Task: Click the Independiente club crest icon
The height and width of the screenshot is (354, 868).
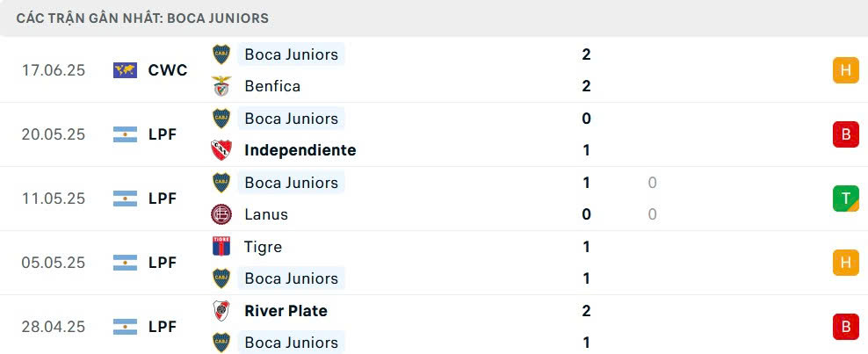Action: [221, 150]
